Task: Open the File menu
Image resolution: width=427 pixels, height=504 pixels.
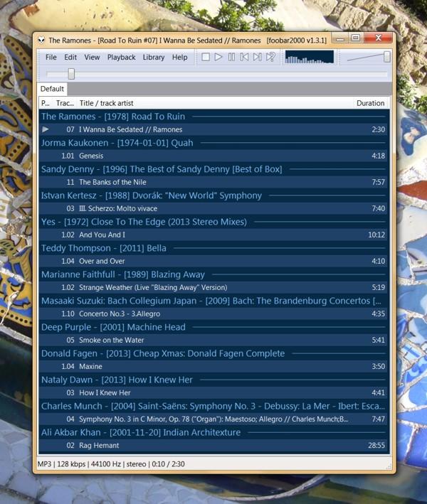Action: point(51,57)
